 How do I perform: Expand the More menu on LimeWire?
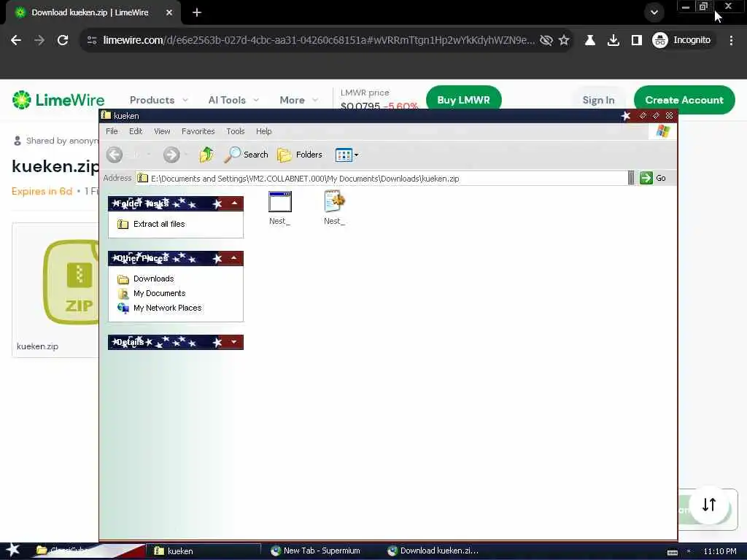[x=298, y=100]
